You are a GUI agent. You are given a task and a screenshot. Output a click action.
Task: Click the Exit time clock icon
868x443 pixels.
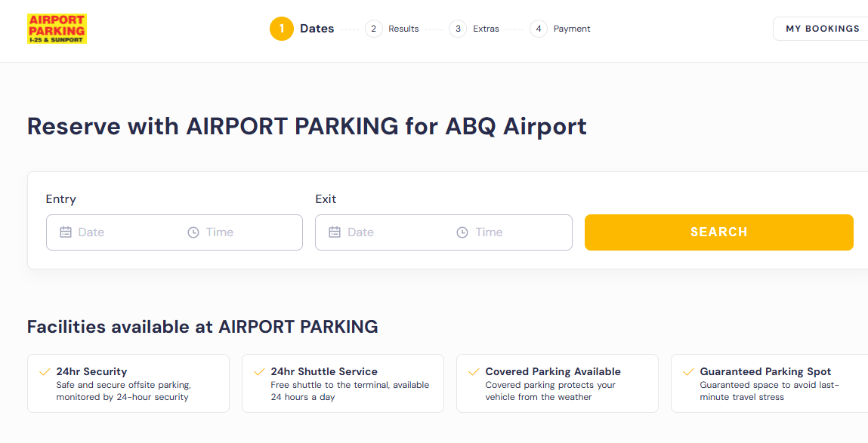pyautogui.click(x=462, y=232)
